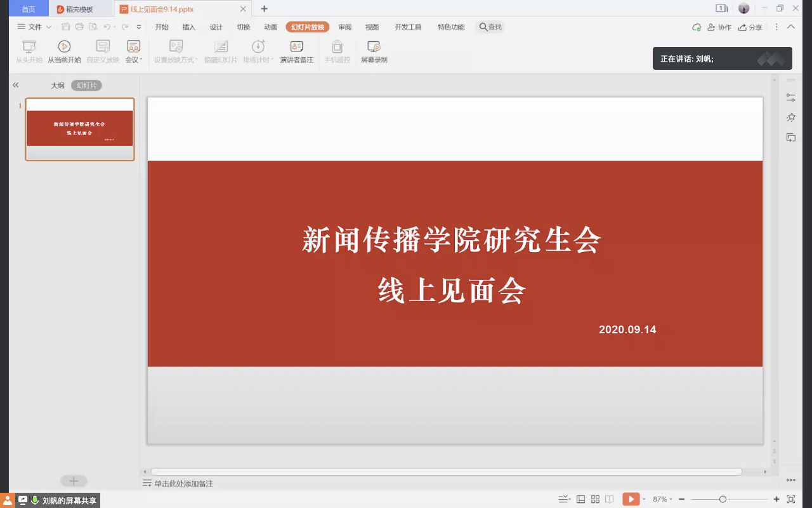Click the print icon in quick access toolbar

tap(79, 27)
